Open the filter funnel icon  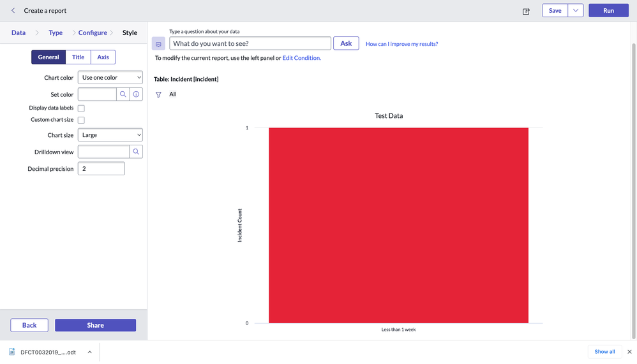(x=158, y=94)
